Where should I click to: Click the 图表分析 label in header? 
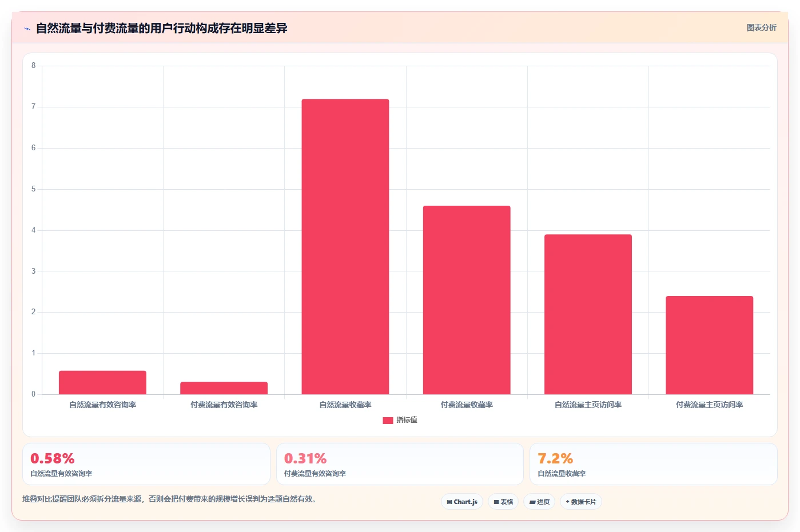[x=761, y=27]
